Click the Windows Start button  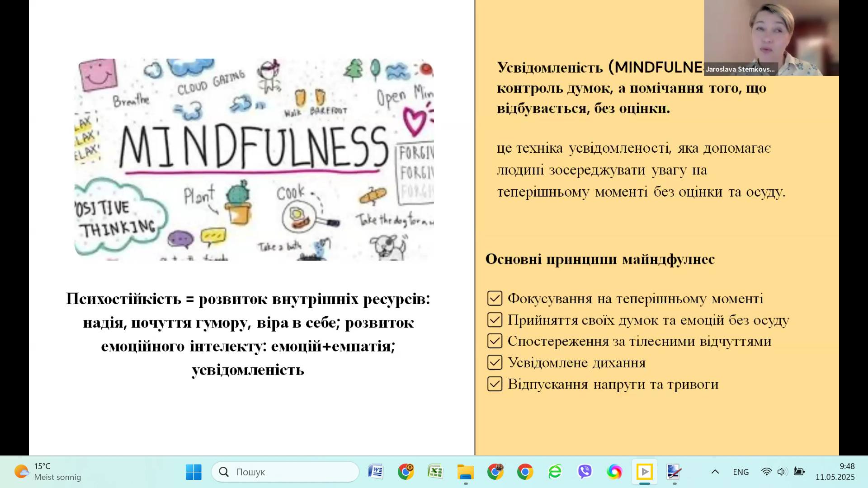pos(193,472)
